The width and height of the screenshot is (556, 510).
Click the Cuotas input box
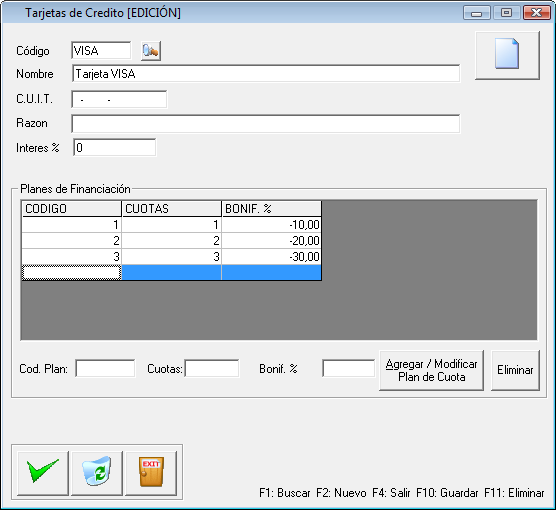tap(212, 368)
